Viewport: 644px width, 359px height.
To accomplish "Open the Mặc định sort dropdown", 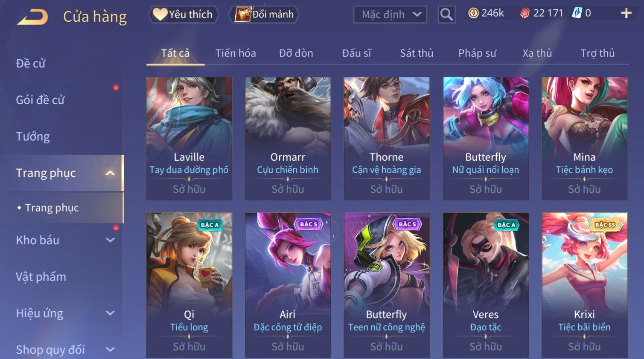I will 390,14.
